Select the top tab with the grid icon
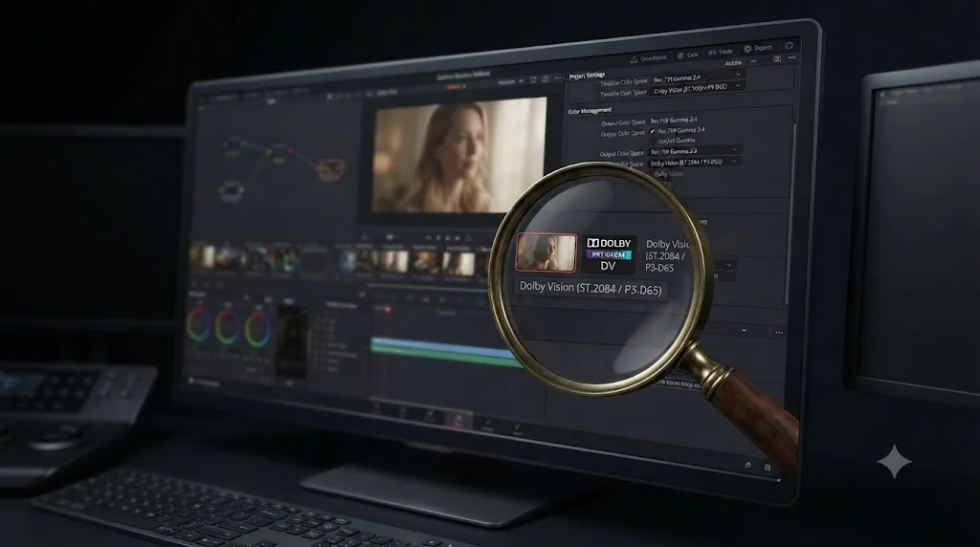Image resolution: width=980 pixels, height=547 pixels. [687, 55]
